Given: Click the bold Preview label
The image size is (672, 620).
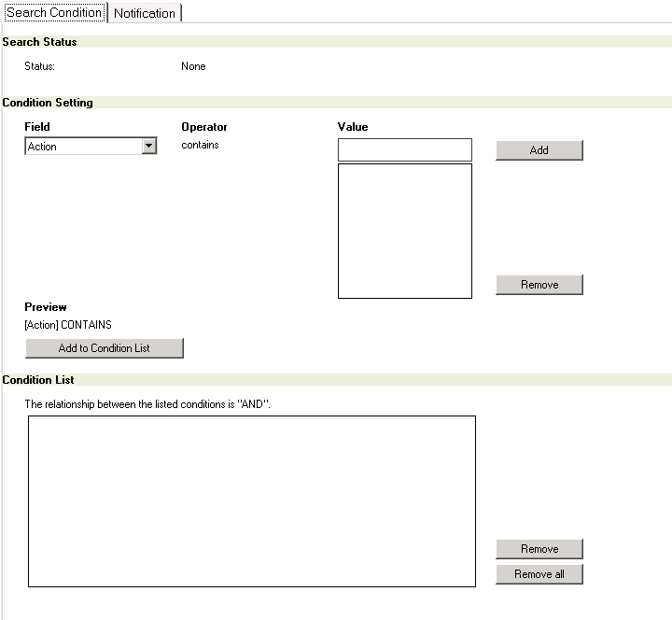Looking at the screenshot, I should (x=46, y=307).
